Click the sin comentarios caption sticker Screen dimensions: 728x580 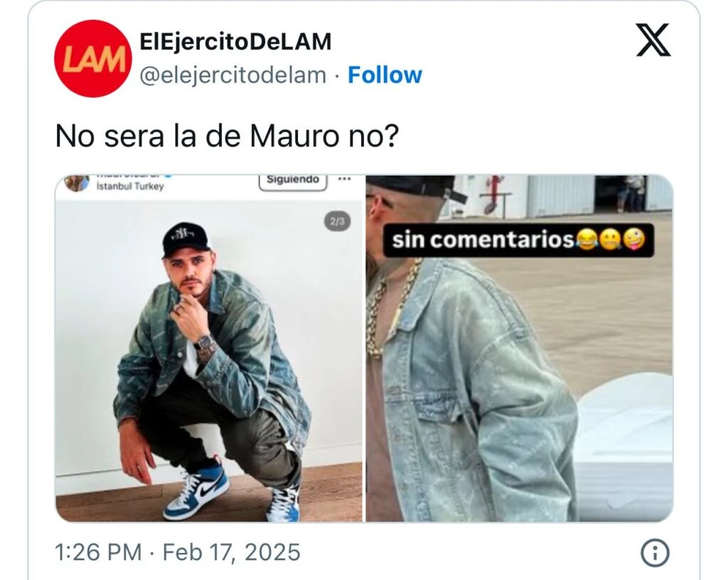coord(518,240)
